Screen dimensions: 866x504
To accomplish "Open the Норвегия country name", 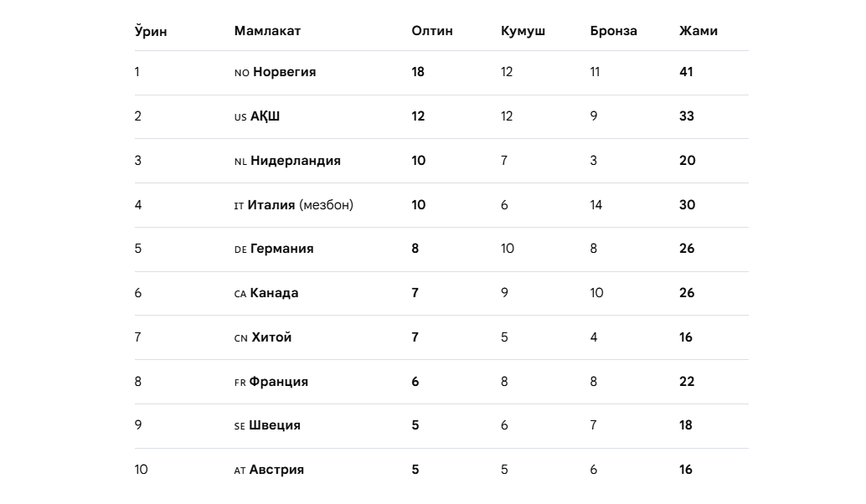I will pyautogui.click(x=285, y=72).
